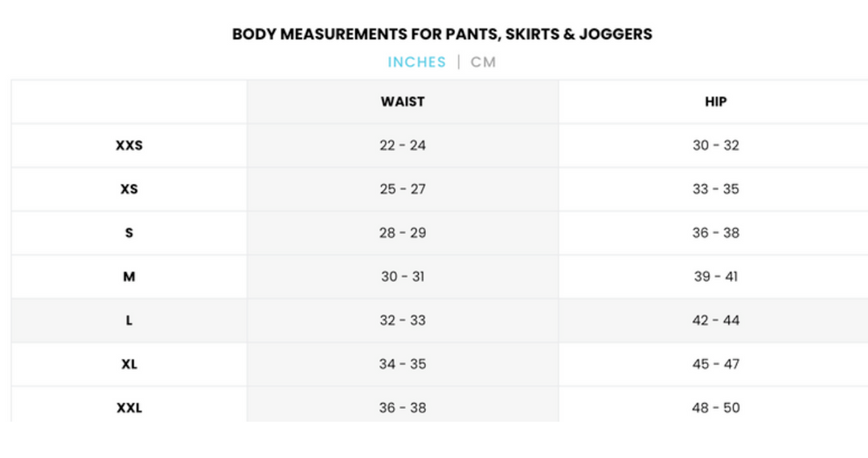
Task: Select the XS size row label
Action: pos(129,190)
